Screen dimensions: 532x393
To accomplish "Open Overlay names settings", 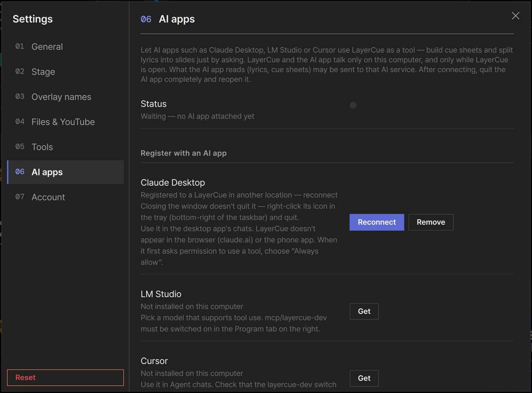I will (65, 97).
